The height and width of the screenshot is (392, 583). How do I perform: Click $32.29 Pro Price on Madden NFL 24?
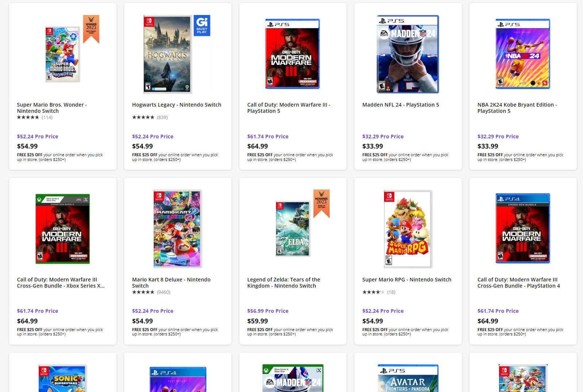pyautogui.click(x=383, y=137)
